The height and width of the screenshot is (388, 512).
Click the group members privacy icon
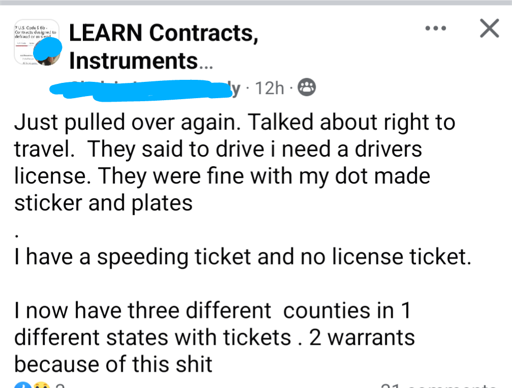click(306, 88)
